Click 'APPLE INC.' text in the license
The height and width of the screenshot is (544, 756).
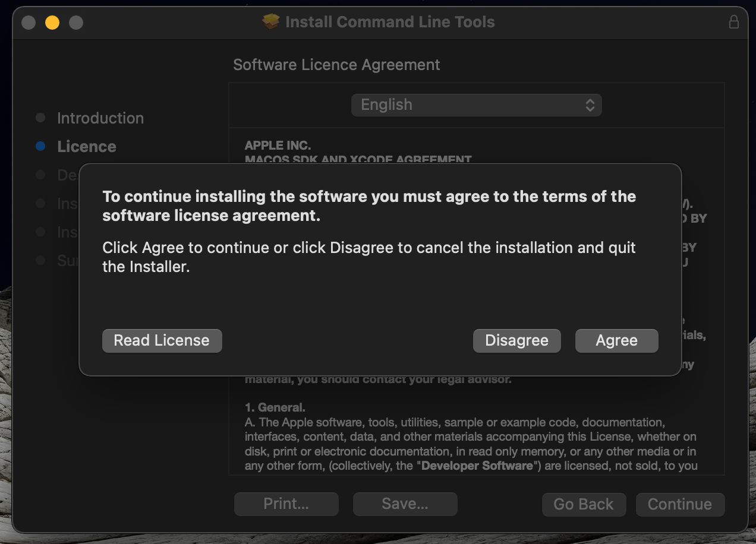278,146
